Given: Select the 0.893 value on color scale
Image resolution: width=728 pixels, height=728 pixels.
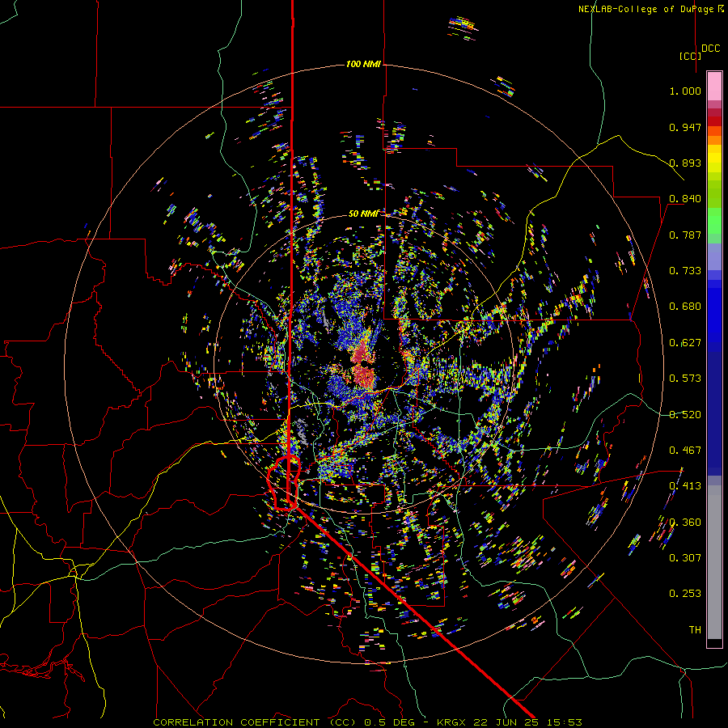Looking at the screenshot, I should pos(685,163).
